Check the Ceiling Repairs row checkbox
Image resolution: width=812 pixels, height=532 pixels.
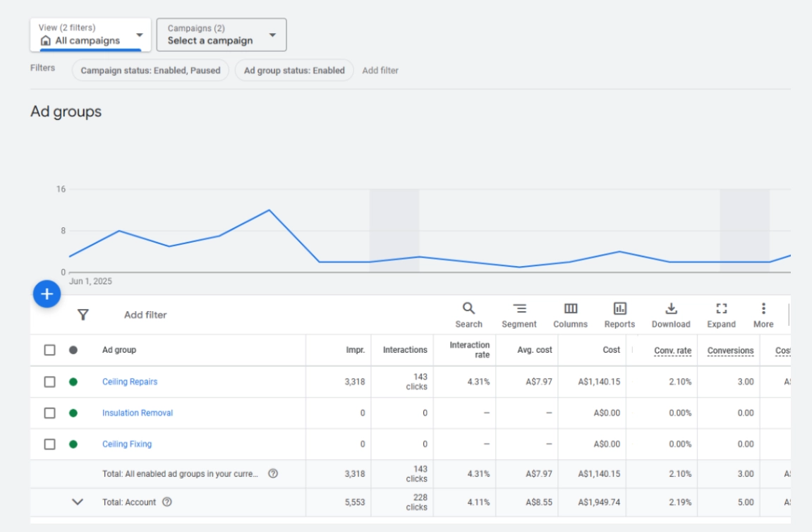point(50,382)
